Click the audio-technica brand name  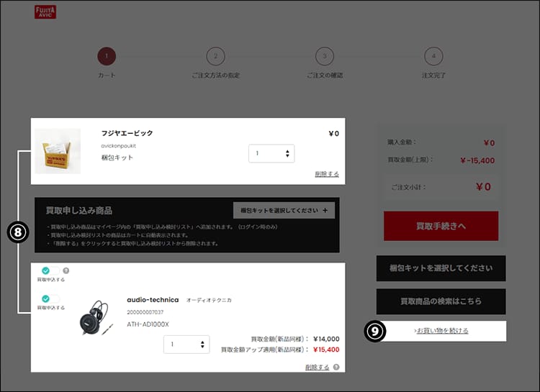(153, 300)
